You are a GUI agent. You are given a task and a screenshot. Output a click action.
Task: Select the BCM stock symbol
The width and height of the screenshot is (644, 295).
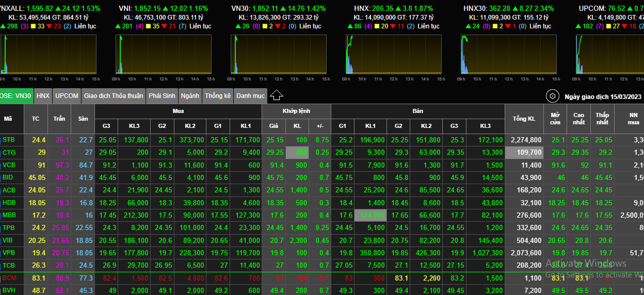(x=9, y=278)
